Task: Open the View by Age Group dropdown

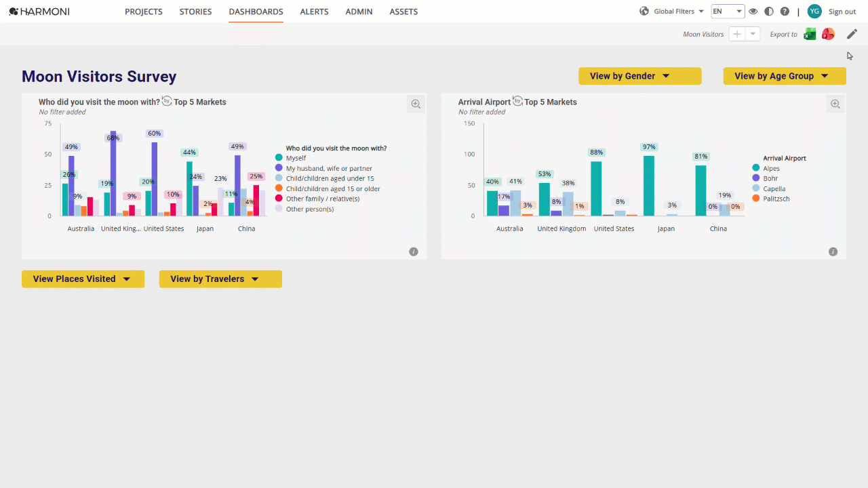Action: 785,76
